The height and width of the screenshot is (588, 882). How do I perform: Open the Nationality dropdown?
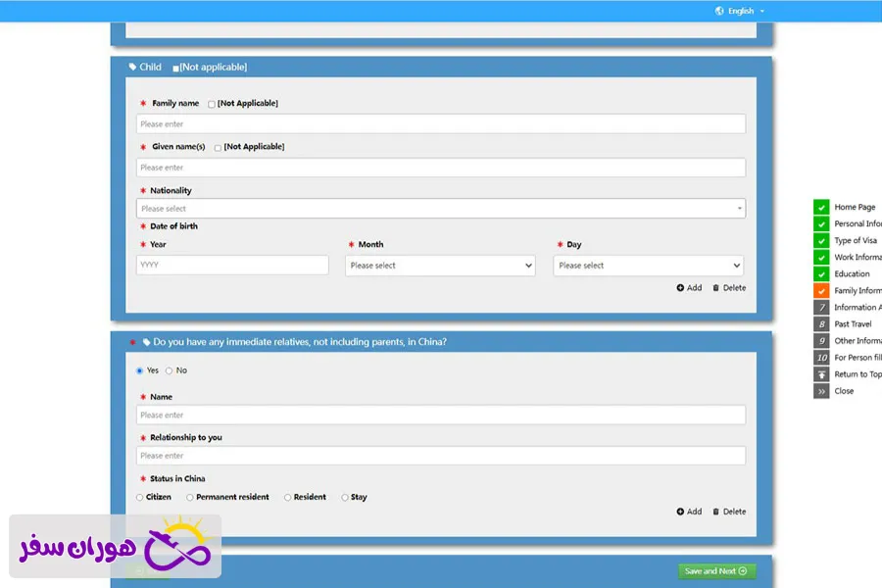click(x=440, y=209)
